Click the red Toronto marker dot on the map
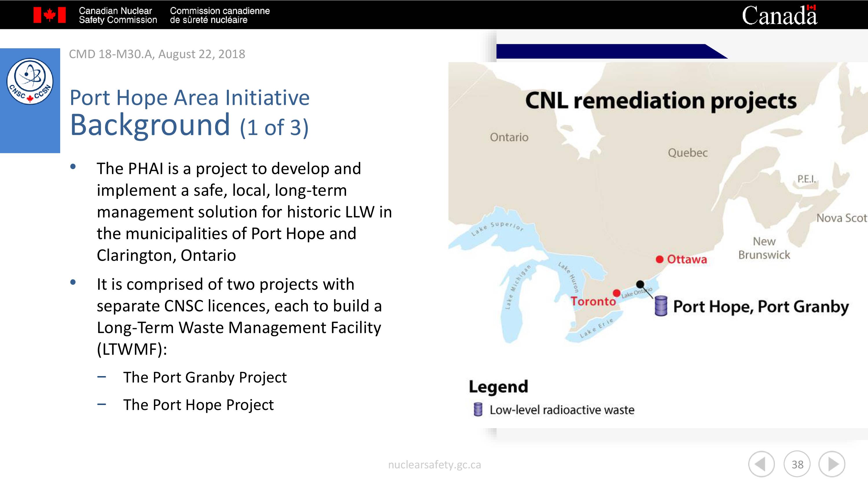The image size is (868, 488). (x=617, y=293)
